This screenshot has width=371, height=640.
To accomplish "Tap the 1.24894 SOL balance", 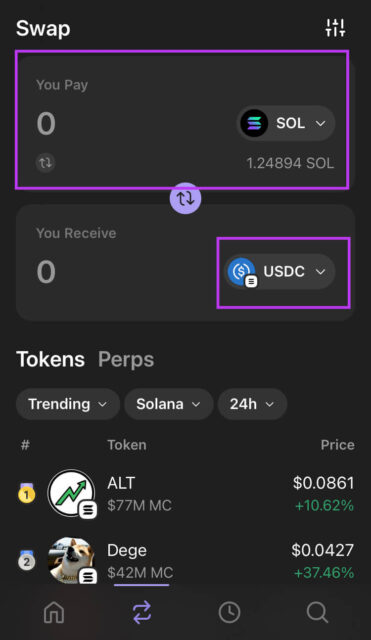I will 290,163.
